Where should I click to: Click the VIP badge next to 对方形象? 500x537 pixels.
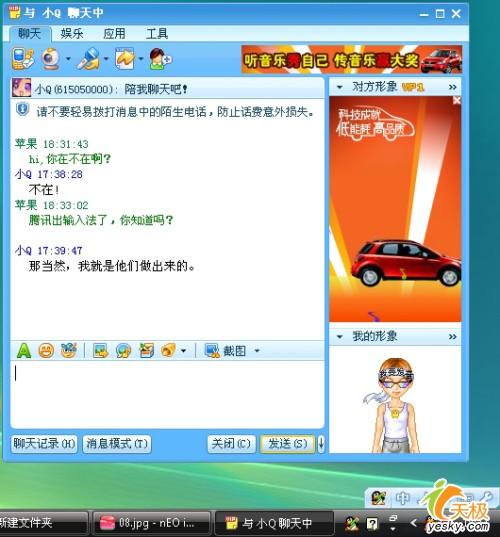(413, 87)
